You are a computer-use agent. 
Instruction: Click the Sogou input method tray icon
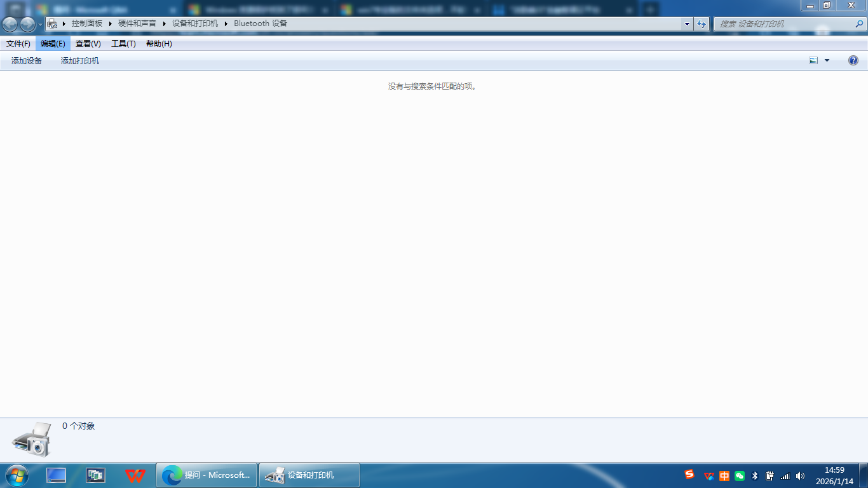pyautogui.click(x=689, y=475)
